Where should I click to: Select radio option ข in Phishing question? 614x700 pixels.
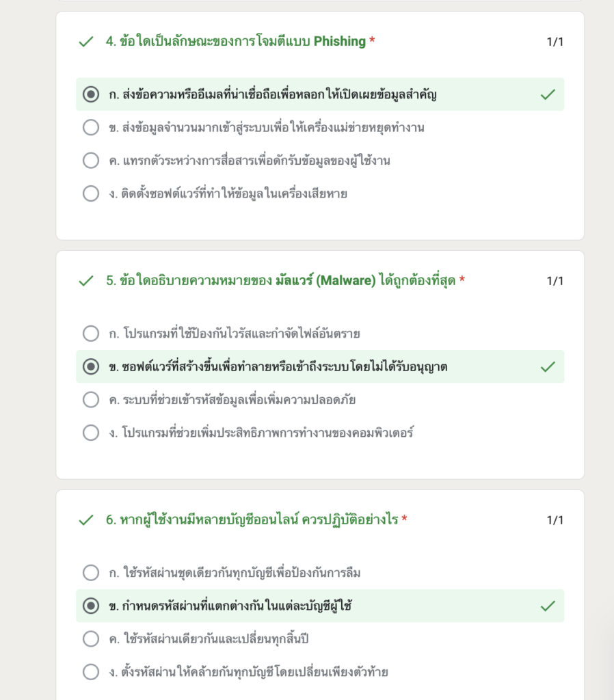pos(91,127)
